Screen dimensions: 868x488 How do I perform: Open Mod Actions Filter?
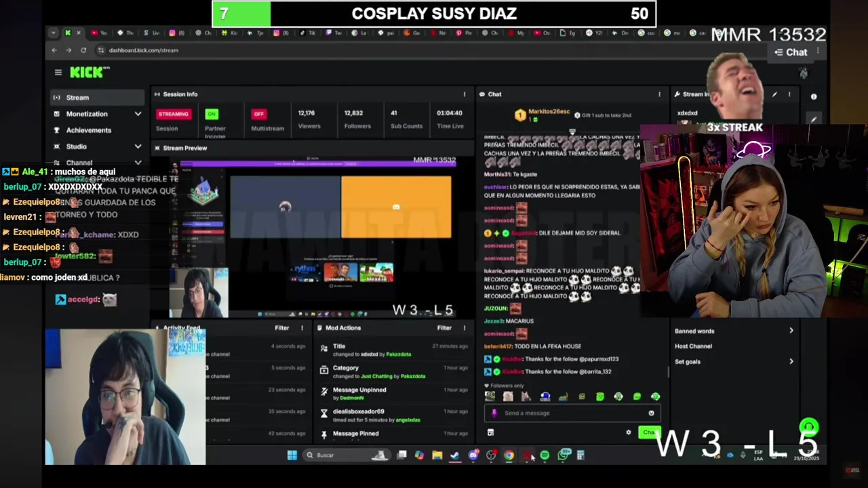point(444,328)
